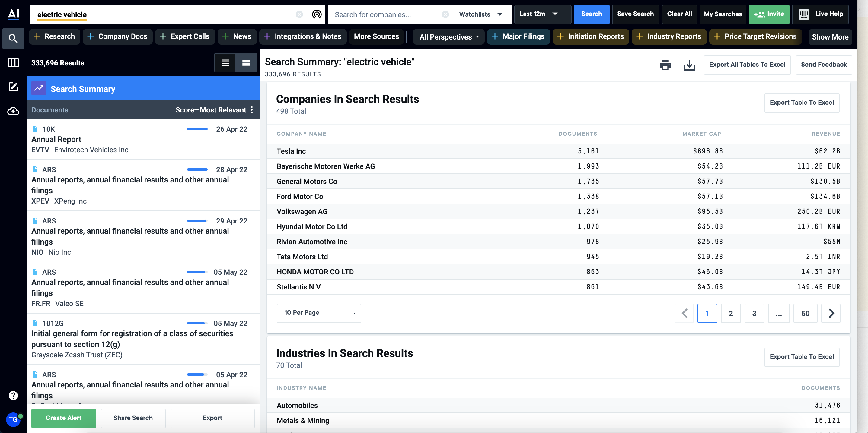The image size is (868, 433).
Task: Export Companies table to Excel
Action: [802, 103]
